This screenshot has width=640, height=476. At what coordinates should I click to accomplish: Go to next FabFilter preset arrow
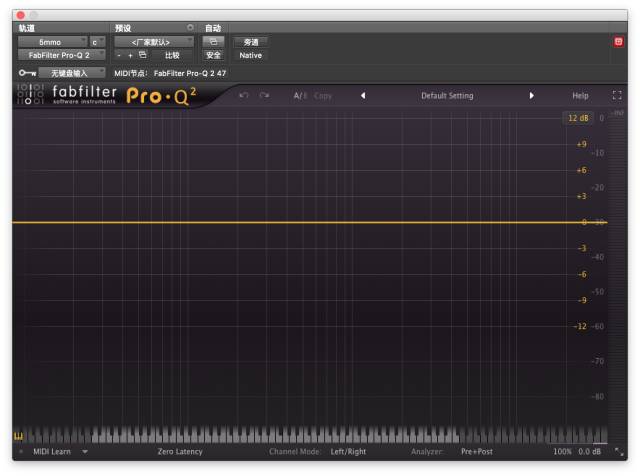pyautogui.click(x=531, y=96)
